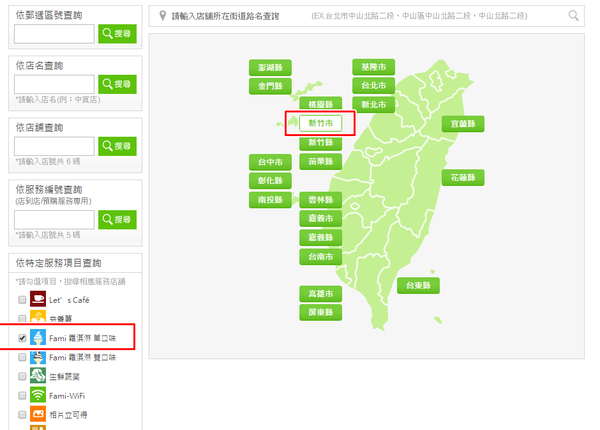Click the Fami 霜淇淋 單口味 ice cream icon

pos(39,338)
